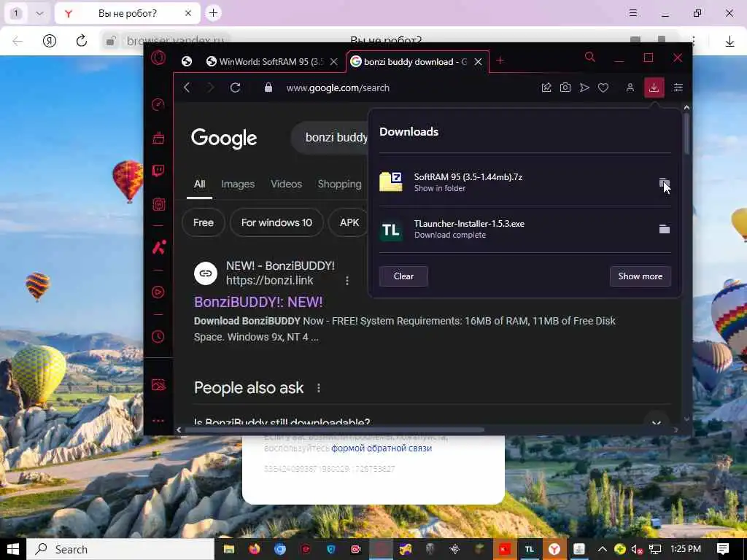
Task: Open the Yandex tab list dropdown arrow
Action: [x=39, y=13]
